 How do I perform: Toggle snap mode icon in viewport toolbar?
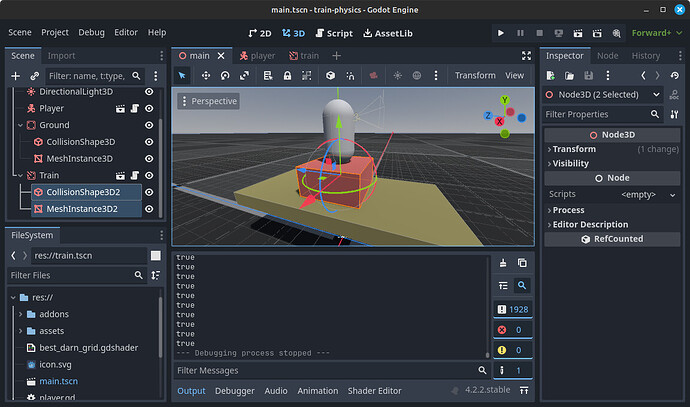point(350,75)
